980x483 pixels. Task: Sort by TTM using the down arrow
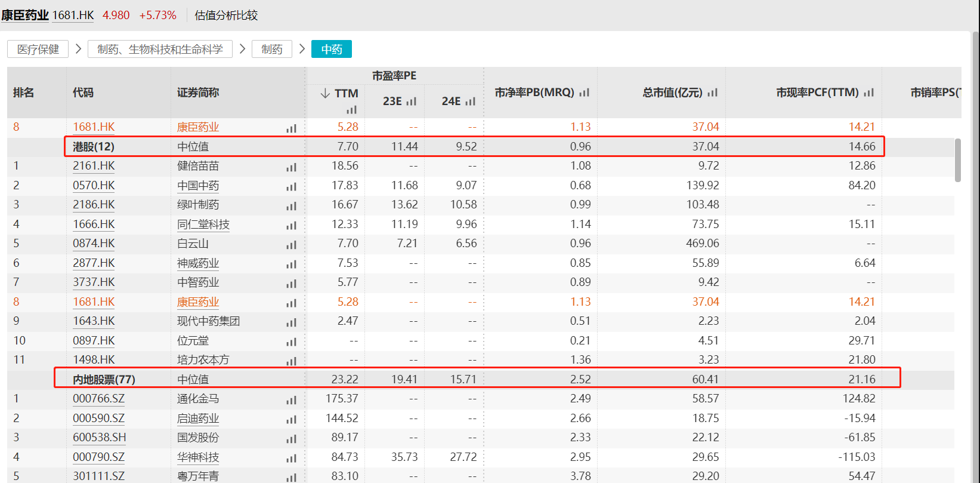click(x=325, y=93)
